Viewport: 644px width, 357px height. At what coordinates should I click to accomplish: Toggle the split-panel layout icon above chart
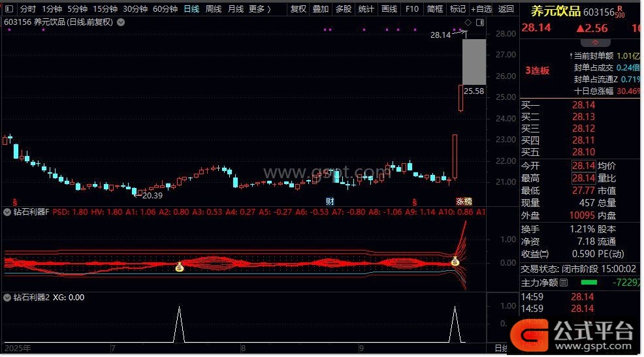[479, 22]
